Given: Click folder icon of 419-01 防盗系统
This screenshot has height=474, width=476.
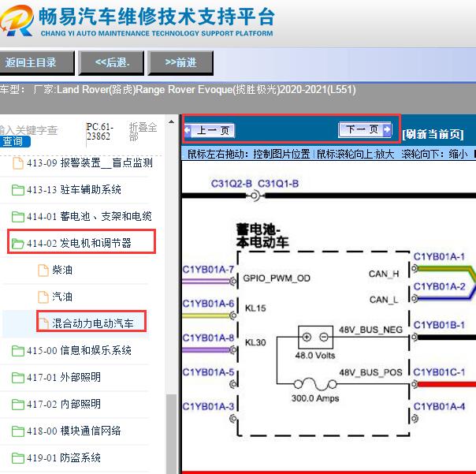Looking at the screenshot, I should (18, 458).
